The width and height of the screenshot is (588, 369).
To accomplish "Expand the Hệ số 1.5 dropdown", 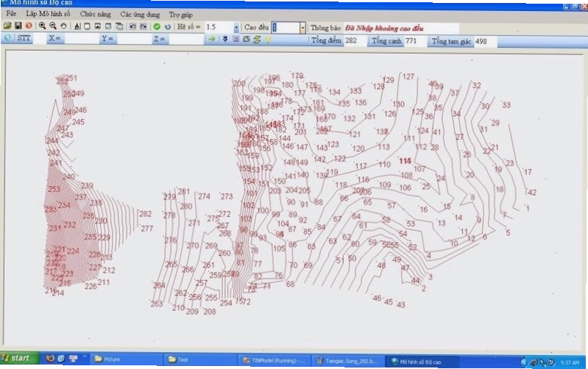I will point(236,27).
